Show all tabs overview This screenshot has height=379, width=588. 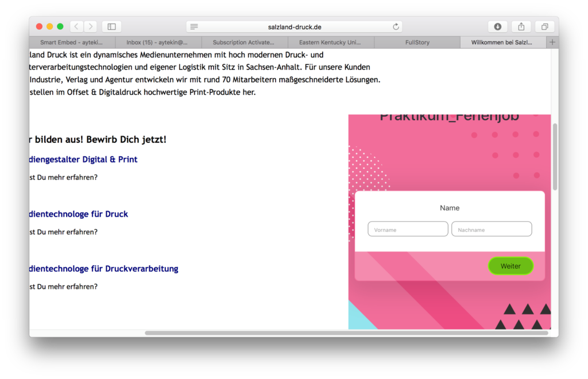coord(544,26)
